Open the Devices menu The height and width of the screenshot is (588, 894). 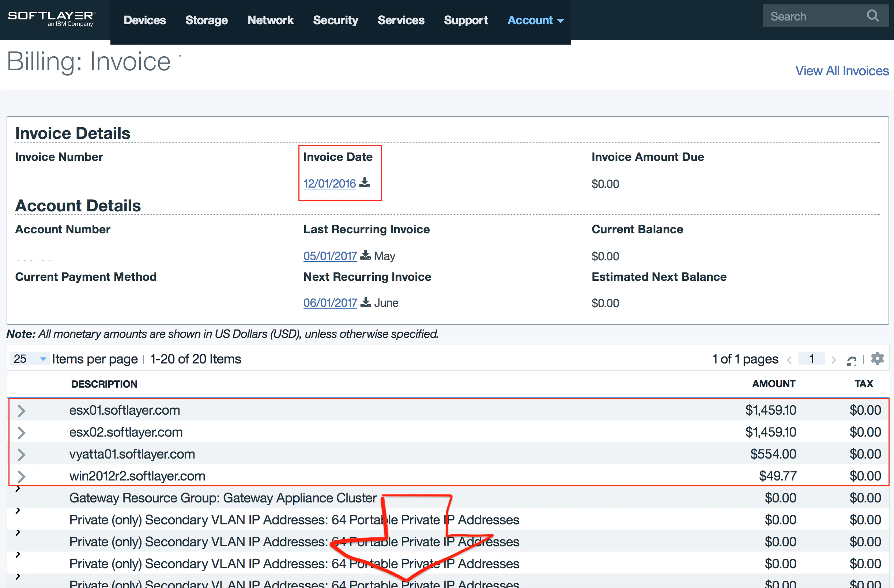tap(145, 20)
